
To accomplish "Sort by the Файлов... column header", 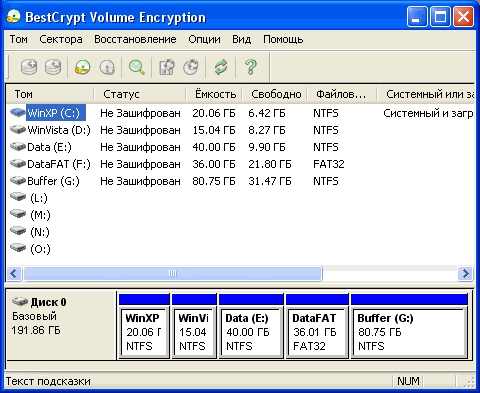I will 342,94.
